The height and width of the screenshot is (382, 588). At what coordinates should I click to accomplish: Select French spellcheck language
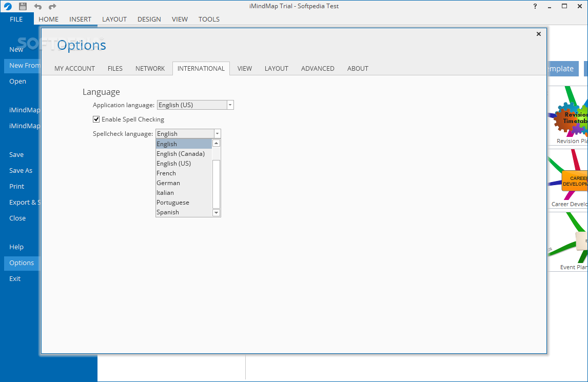184,173
